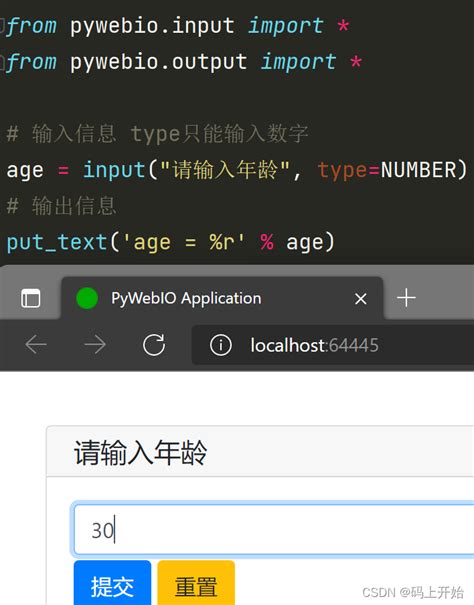Submit the form with 提交 button
The image size is (474, 605).
(112, 583)
